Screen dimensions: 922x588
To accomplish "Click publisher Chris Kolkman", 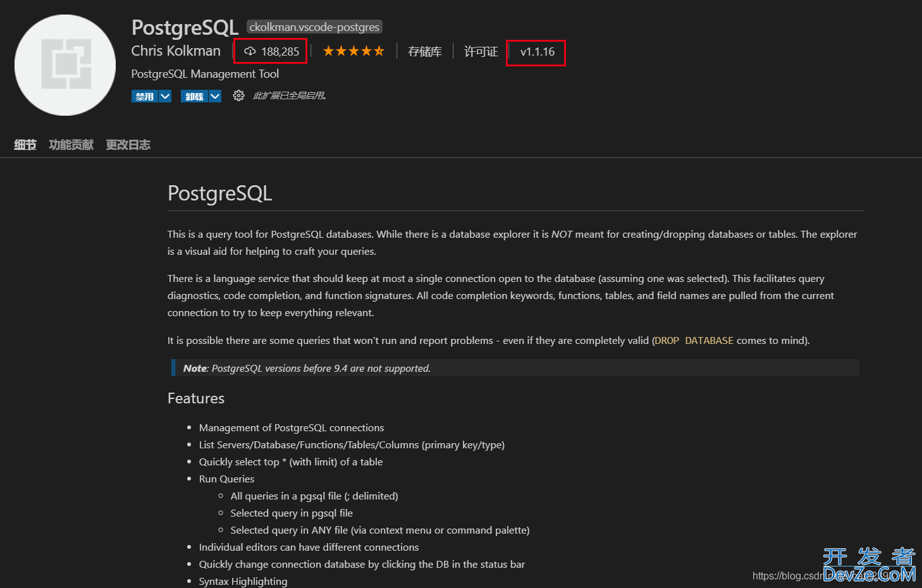I will 176,51.
